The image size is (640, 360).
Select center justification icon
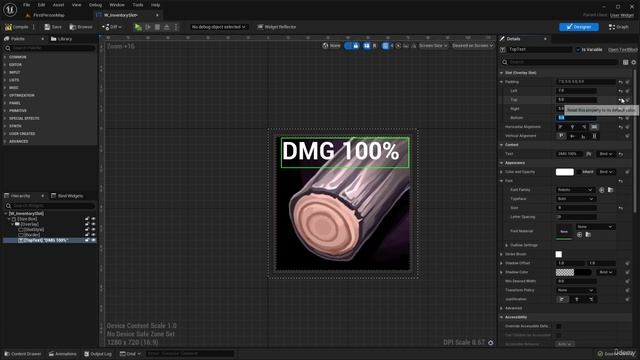[576, 299]
